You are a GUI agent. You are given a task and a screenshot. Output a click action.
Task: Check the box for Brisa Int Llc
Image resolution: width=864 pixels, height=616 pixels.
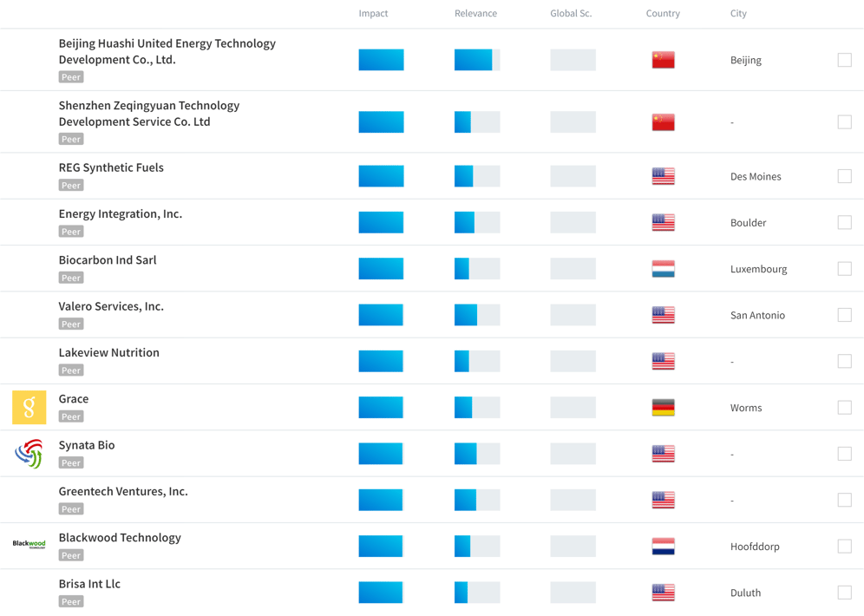click(x=844, y=593)
